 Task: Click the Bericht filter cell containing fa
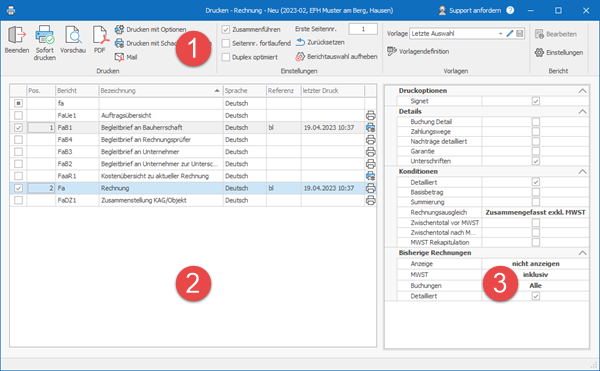coord(77,103)
